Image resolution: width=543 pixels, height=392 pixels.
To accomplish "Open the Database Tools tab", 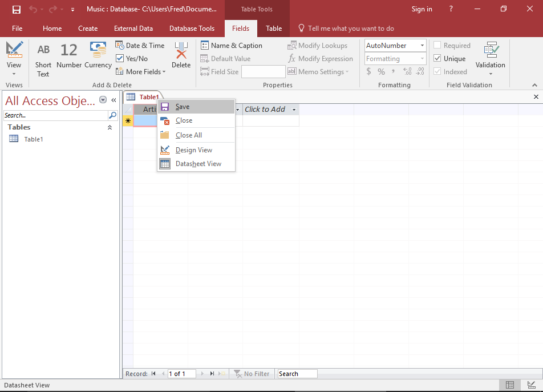I will (x=192, y=29).
